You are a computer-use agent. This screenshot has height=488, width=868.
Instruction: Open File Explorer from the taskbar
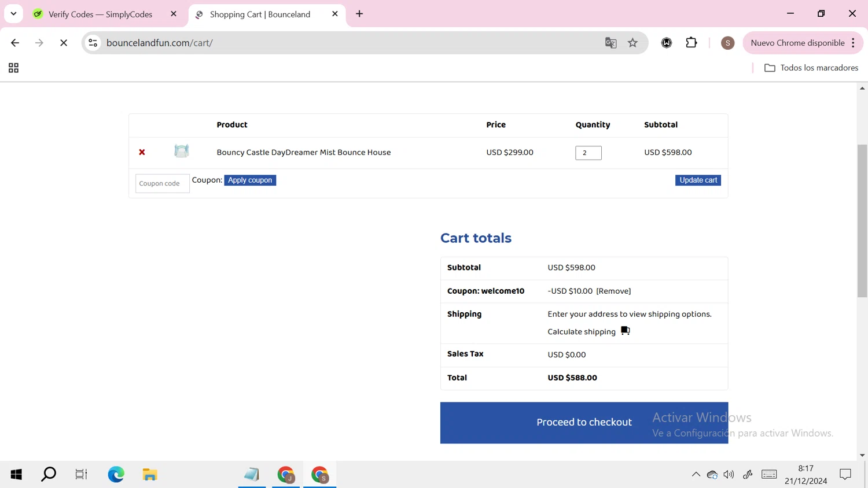[150, 475]
